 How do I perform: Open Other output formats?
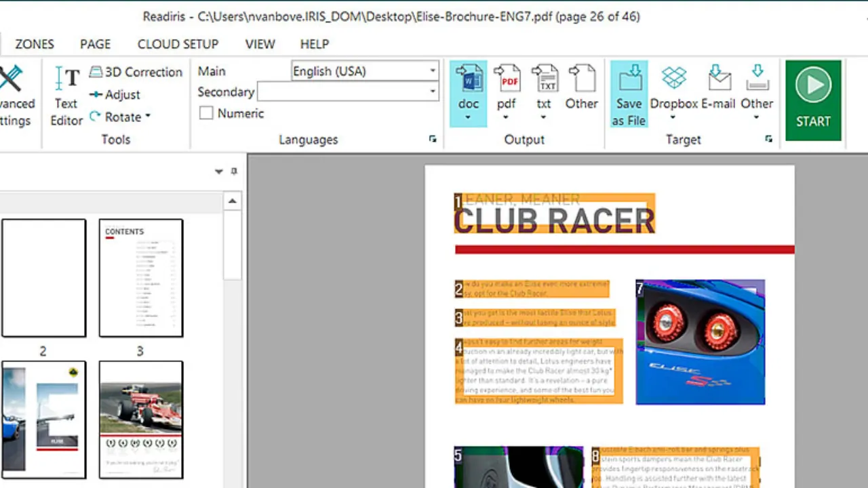582,88
